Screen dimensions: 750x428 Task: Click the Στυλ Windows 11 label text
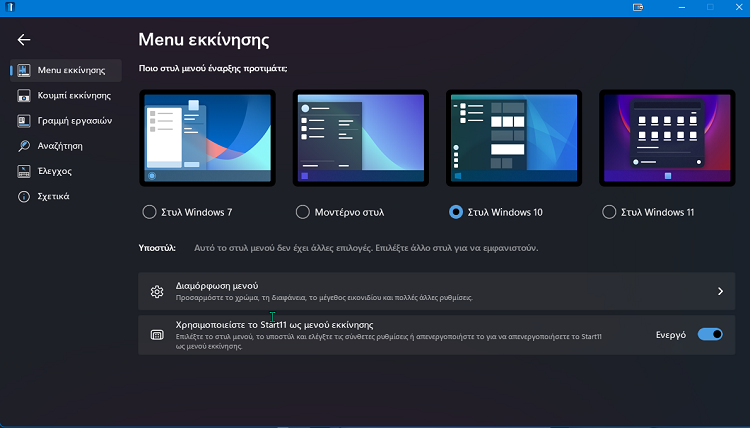pyautogui.click(x=658, y=212)
